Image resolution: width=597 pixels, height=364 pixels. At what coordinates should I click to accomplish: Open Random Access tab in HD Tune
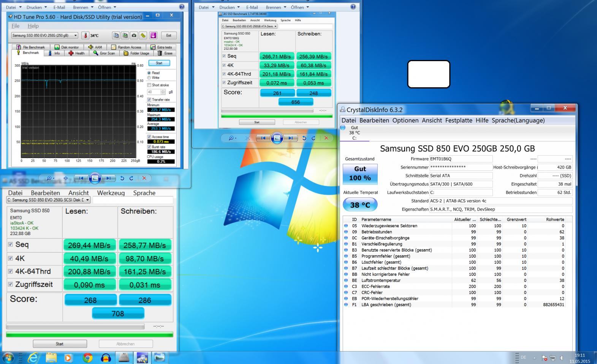pyautogui.click(x=127, y=47)
